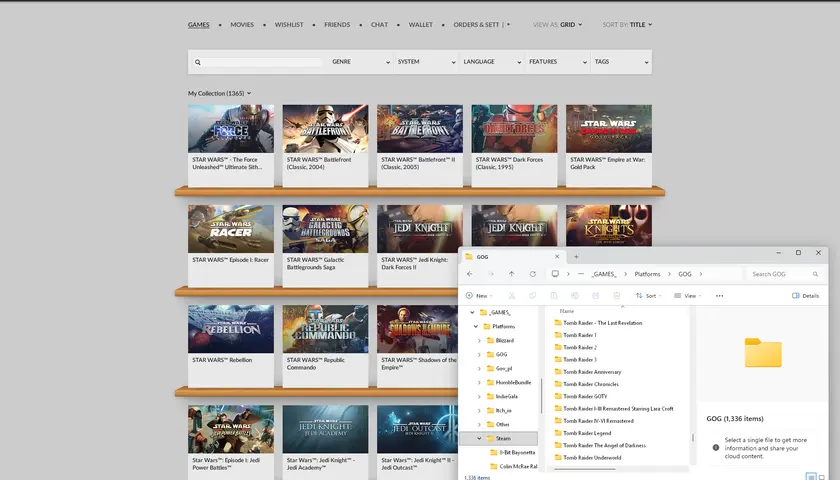Open the ORDERS & SETT tab
Image resolution: width=840 pixels, height=480 pixels.
tap(476, 25)
